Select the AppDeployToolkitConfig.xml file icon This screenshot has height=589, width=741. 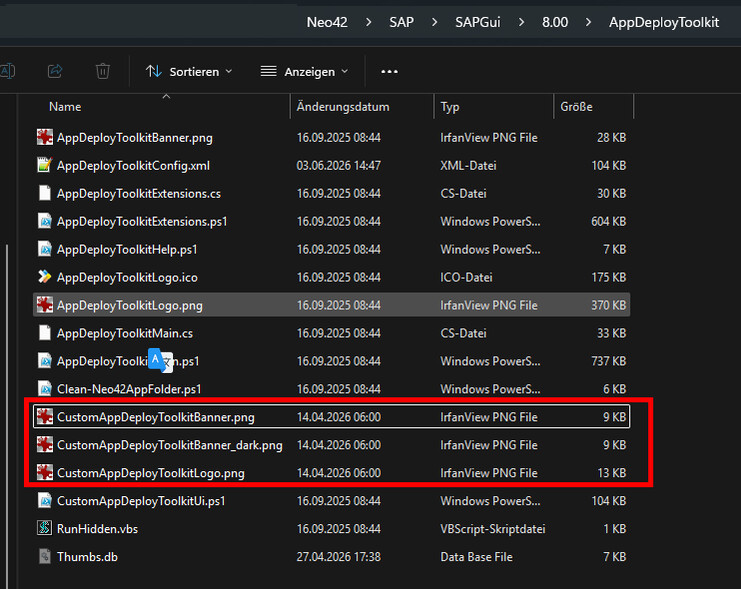44,165
